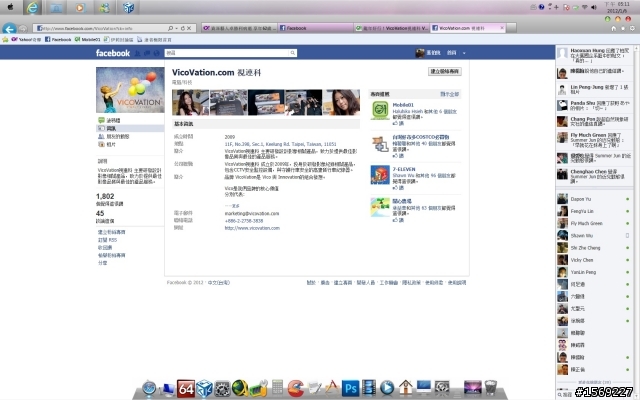Click the browser home icon at top right
Viewport: 640px width, 400px height.
coord(613,29)
